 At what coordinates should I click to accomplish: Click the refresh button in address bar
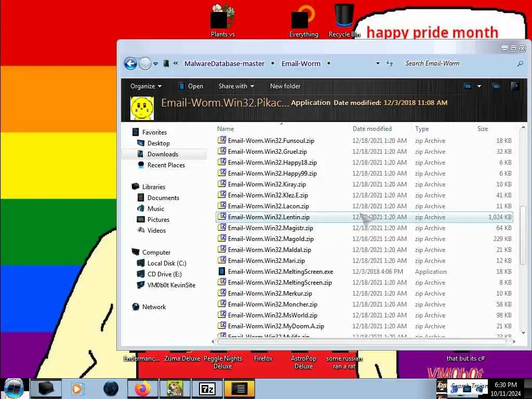390,63
